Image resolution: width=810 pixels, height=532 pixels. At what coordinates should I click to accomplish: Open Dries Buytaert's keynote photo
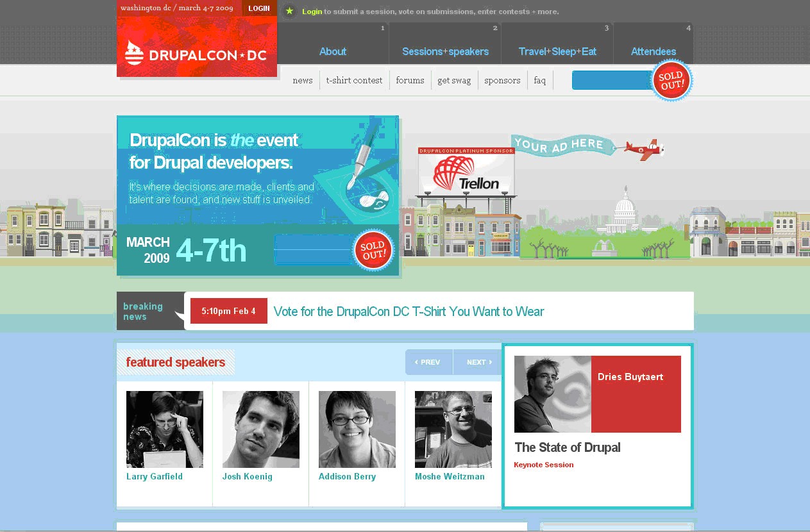tap(552, 394)
